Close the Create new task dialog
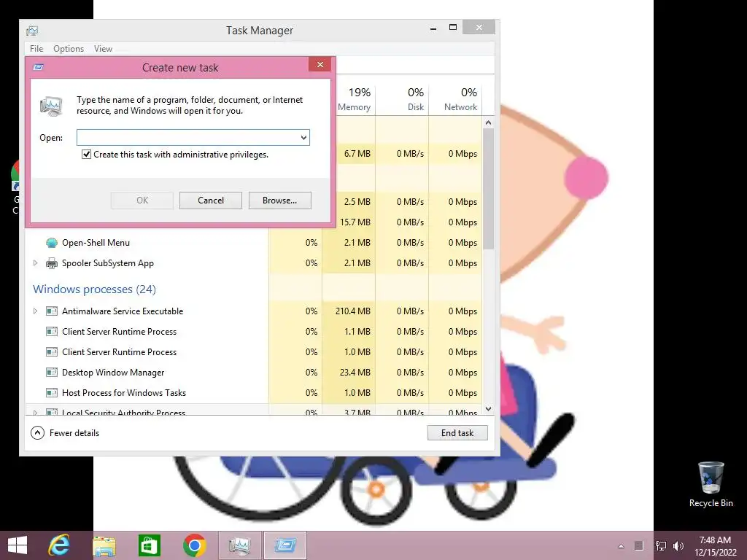This screenshot has height=560, width=747. (x=320, y=64)
